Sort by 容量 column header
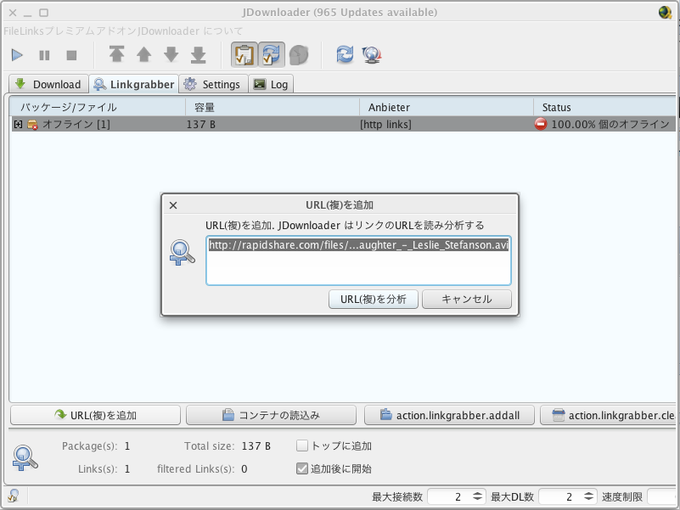The height and width of the screenshot is (510, 680). point(272,107)
